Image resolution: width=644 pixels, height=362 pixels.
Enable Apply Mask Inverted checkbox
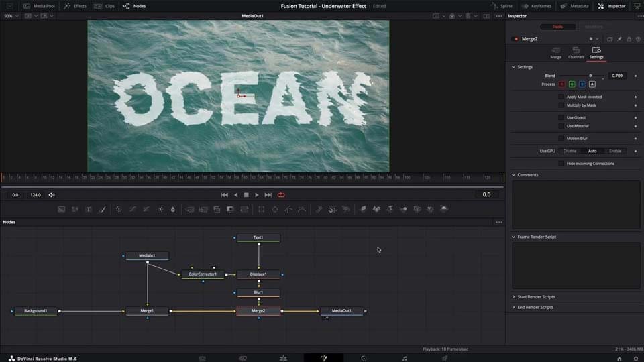pyautogui.click(x=561, y=97)
